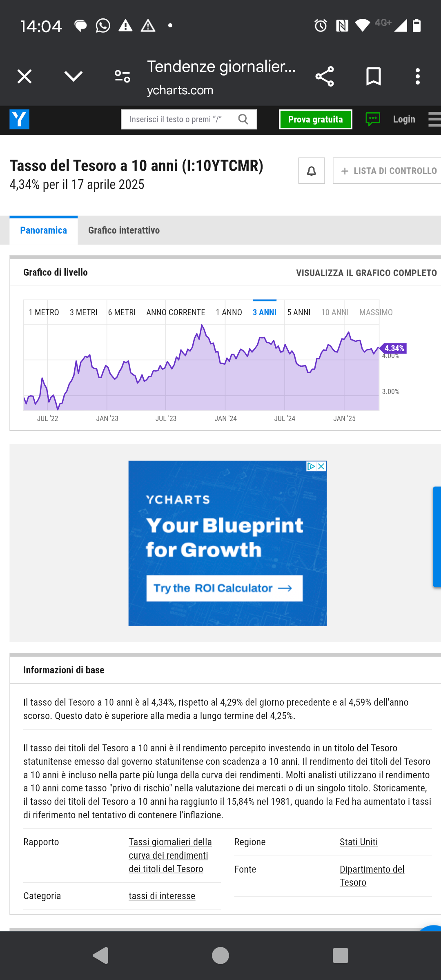441x980 pixels.
Task: Switch to Grafico interattivo tab
Action: click(x=124, y=230)
